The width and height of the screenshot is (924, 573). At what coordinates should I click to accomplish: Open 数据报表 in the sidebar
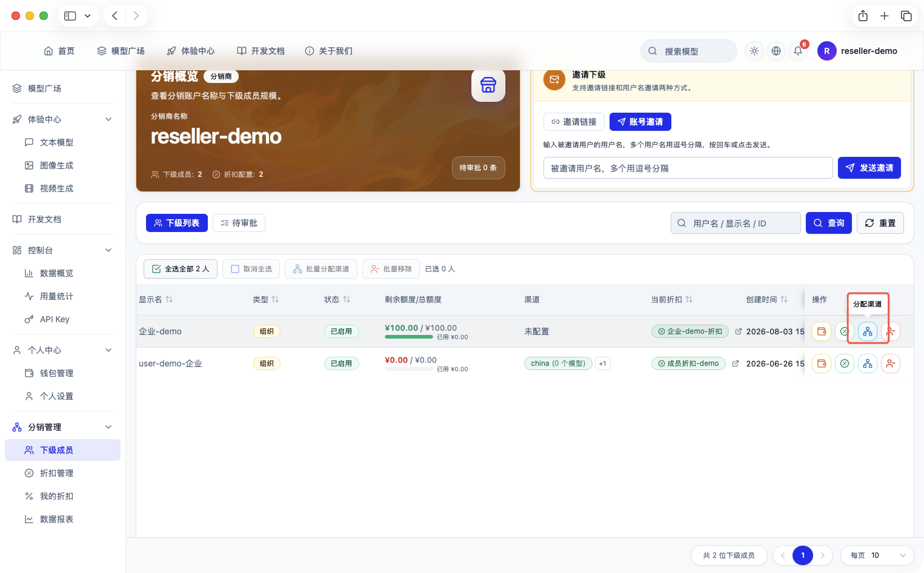62,519
